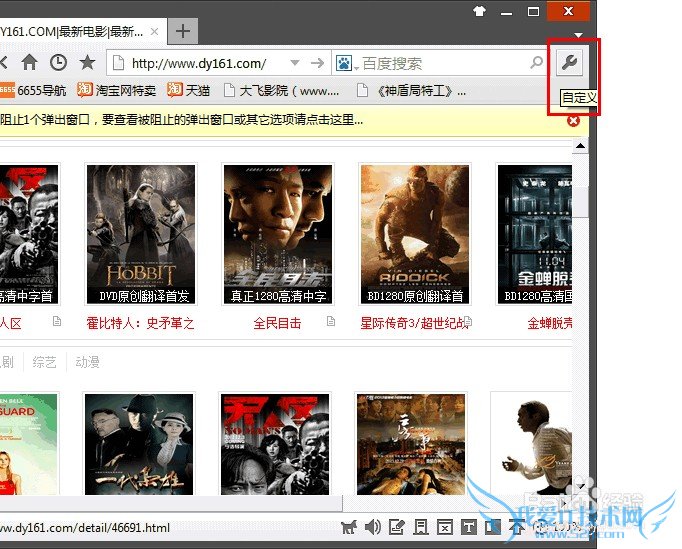Open the Riddick movie poster

(x=415, y=234)
